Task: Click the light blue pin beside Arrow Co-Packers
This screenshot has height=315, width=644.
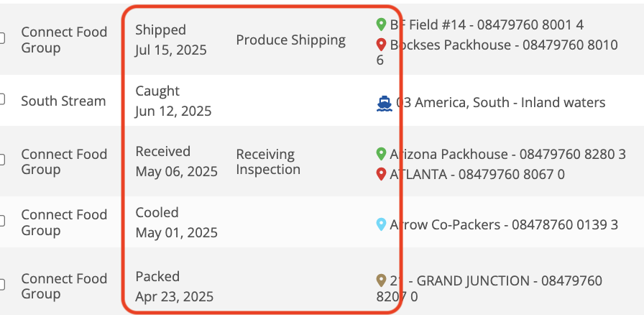Action: (x=381, y=224)
